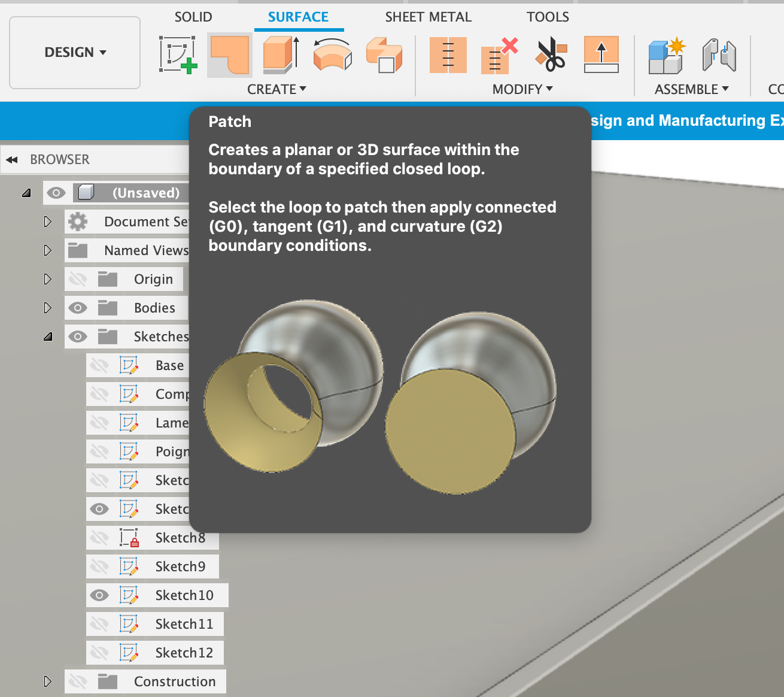Select the Trim scissors tool
This screenshot has height=697, width=784.
click(551, 54)
